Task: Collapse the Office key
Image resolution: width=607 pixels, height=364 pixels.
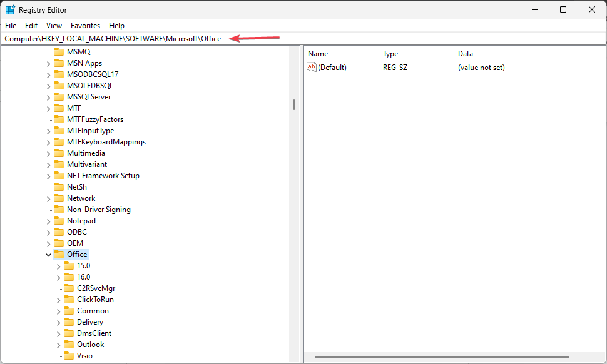Action: tap(48, 255)
